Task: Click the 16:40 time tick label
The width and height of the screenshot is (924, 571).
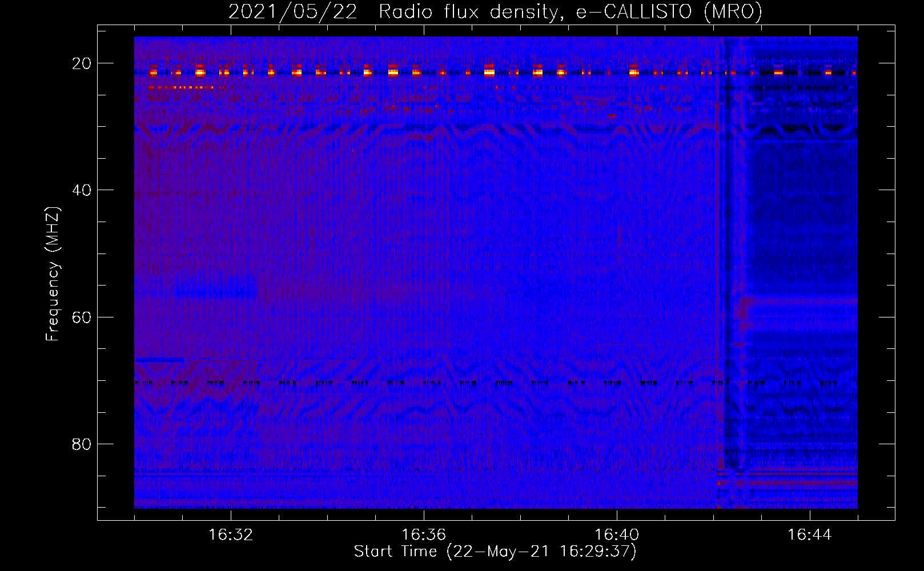Action: click(617, 535)
